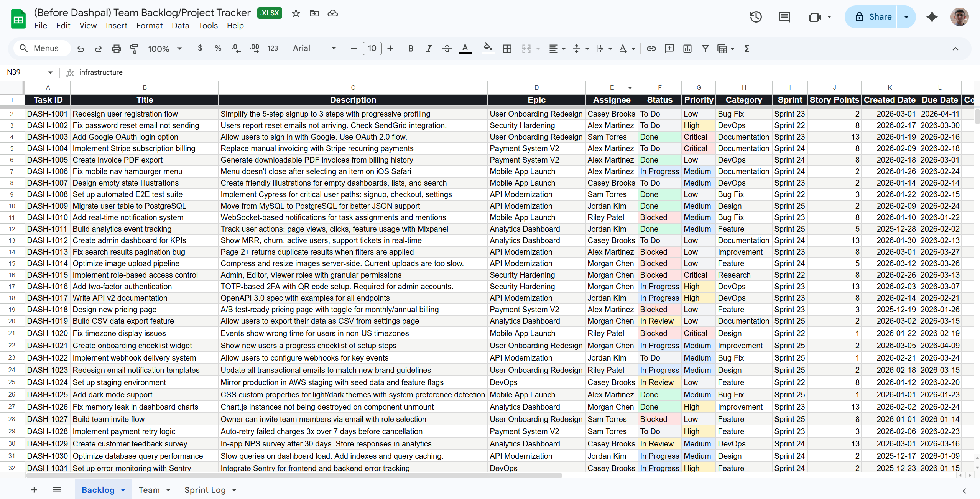Add a new sheet with the plus button
The height and width of the screenshot is (499, 980).
34,490
